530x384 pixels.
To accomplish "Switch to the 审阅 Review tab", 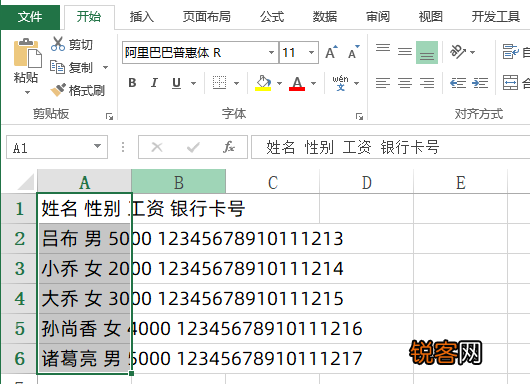I will coord(378,17).
